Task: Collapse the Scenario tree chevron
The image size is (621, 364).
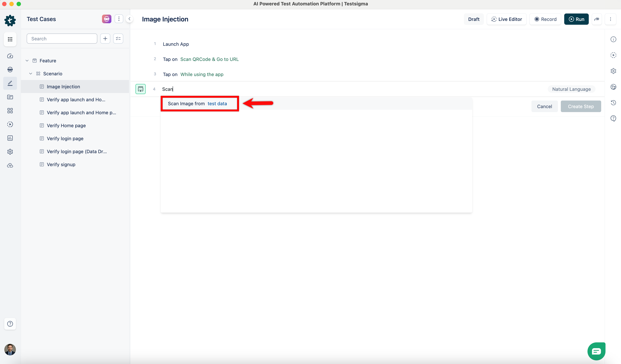Action: 31,74
